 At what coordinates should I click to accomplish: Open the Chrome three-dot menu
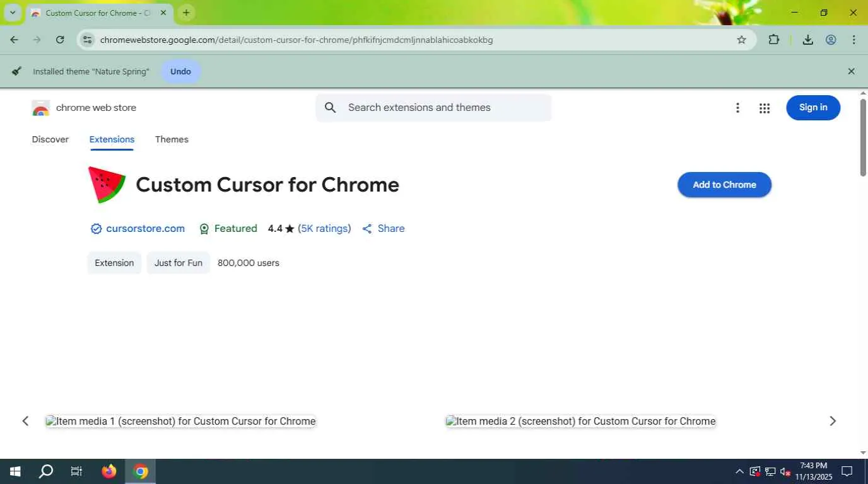coord(853,40)
